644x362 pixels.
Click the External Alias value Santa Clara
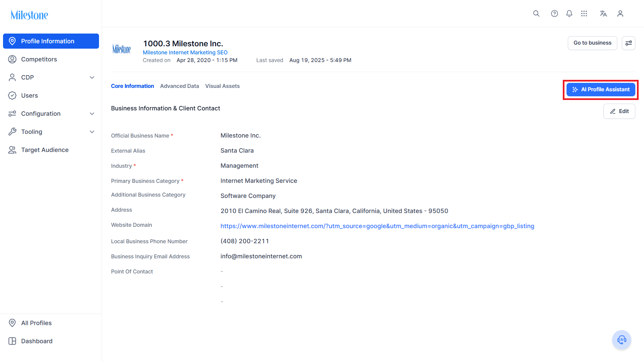point(237,151)
